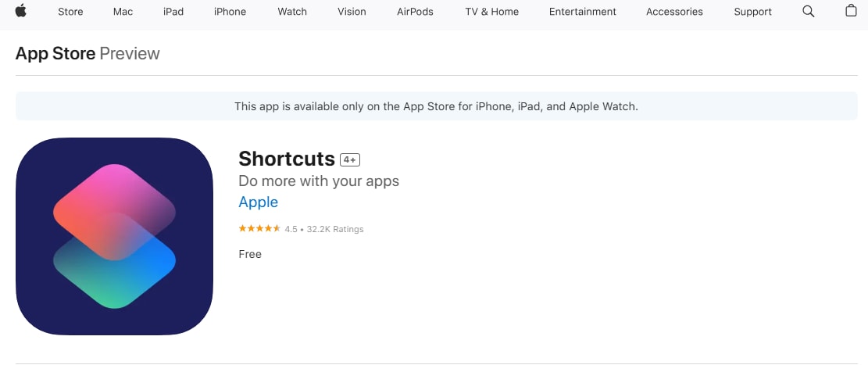Open the TV & Home menu
Image resolution: width=868 pixels, height=365 pixels.
(x=493, y=12)
